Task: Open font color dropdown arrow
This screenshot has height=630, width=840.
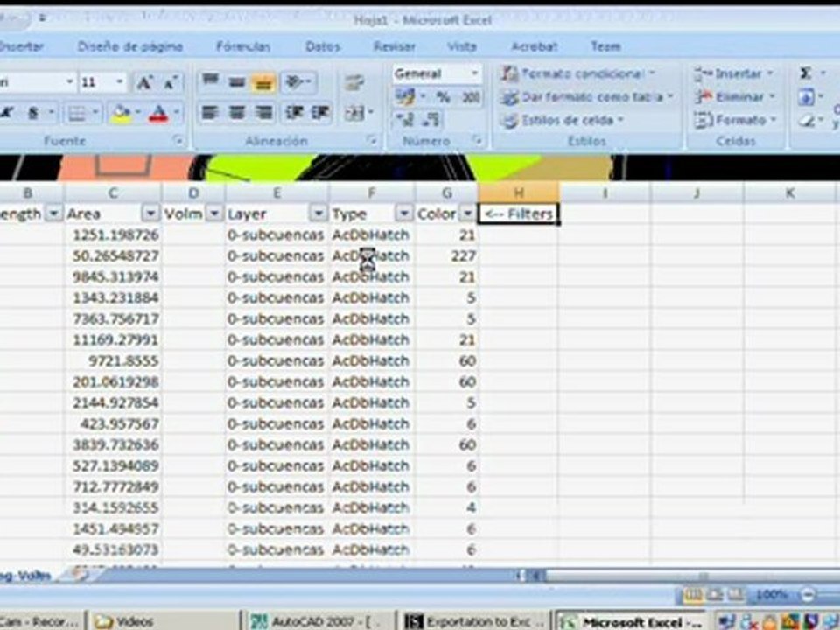Action: (175, 113)
